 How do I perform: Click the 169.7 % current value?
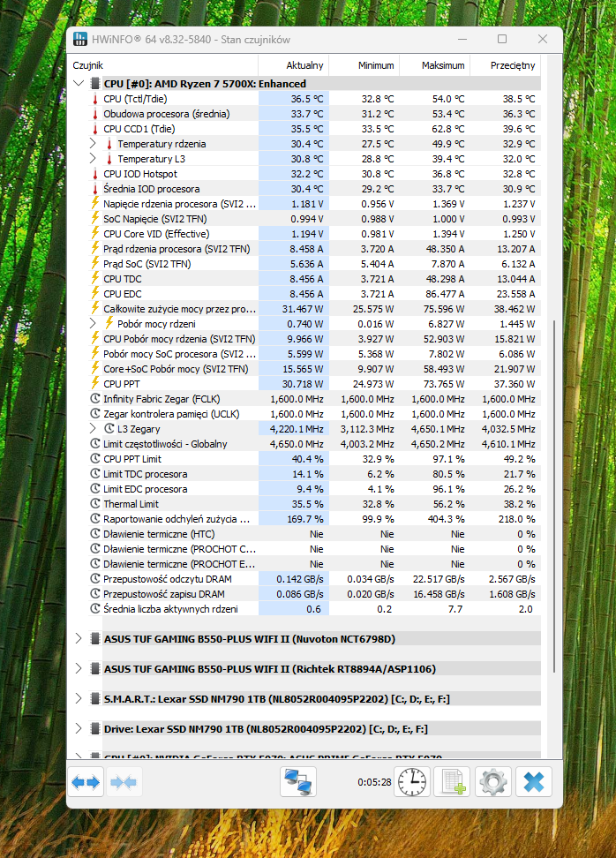305,519
